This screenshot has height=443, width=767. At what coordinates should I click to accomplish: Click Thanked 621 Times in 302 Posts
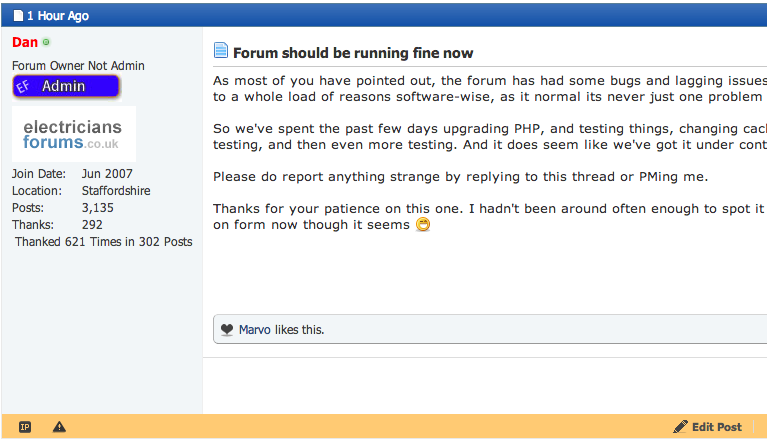point(104,242)
